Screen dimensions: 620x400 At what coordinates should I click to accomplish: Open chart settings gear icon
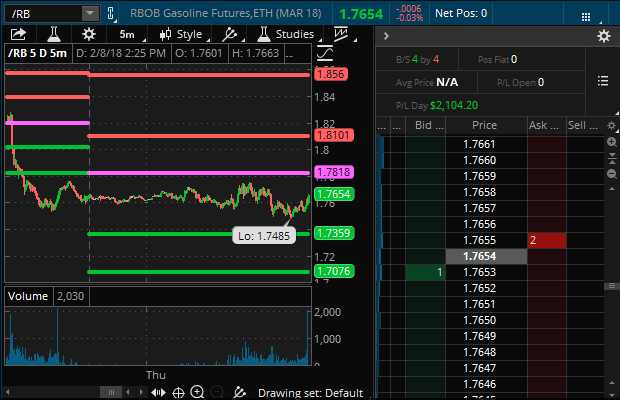[x=89, y=34]
